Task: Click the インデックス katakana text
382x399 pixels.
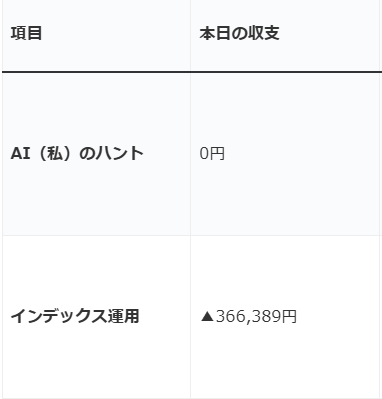Action: 59,316
